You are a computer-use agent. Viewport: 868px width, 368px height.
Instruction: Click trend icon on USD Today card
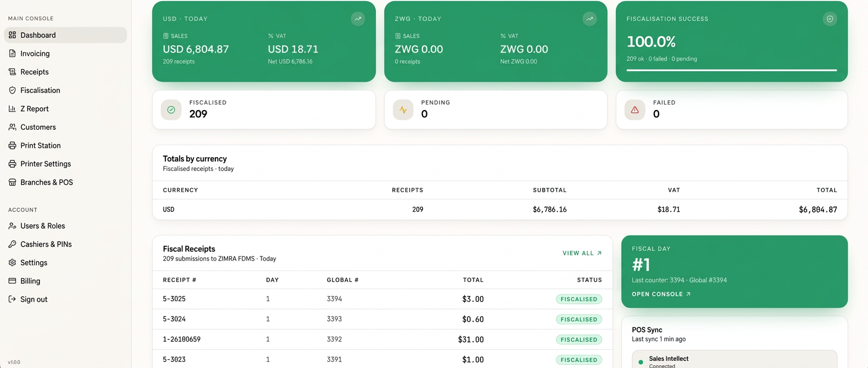click(358, 19)
